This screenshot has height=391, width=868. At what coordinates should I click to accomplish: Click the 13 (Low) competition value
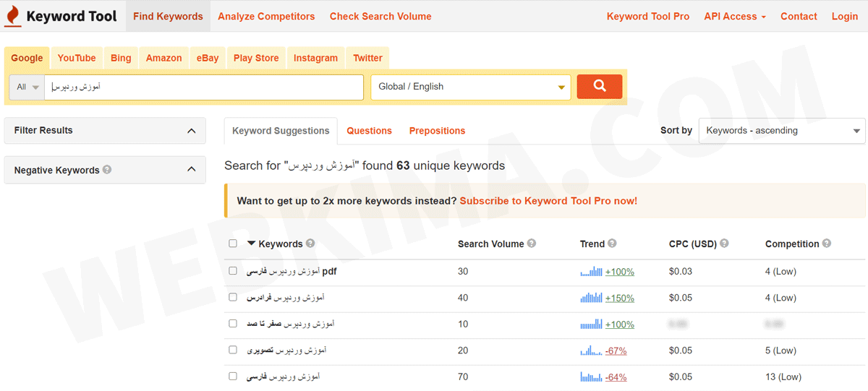coord(783,377)
